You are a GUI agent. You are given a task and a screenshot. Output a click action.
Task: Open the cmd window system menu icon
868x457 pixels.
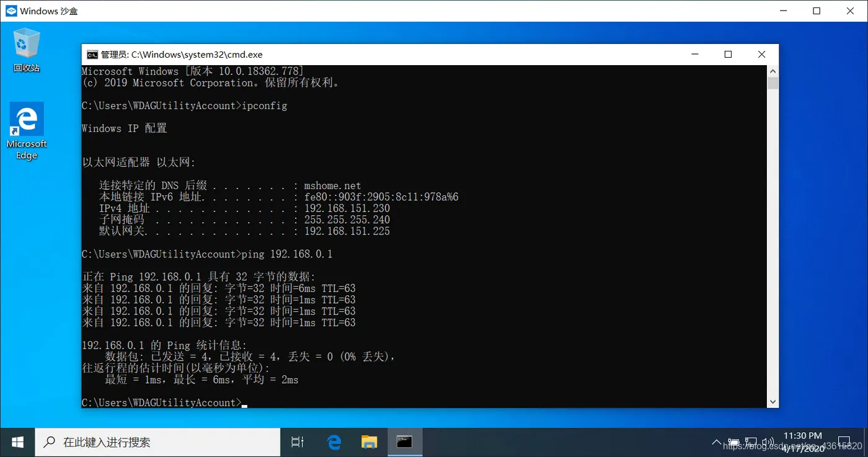pos(92,55)
